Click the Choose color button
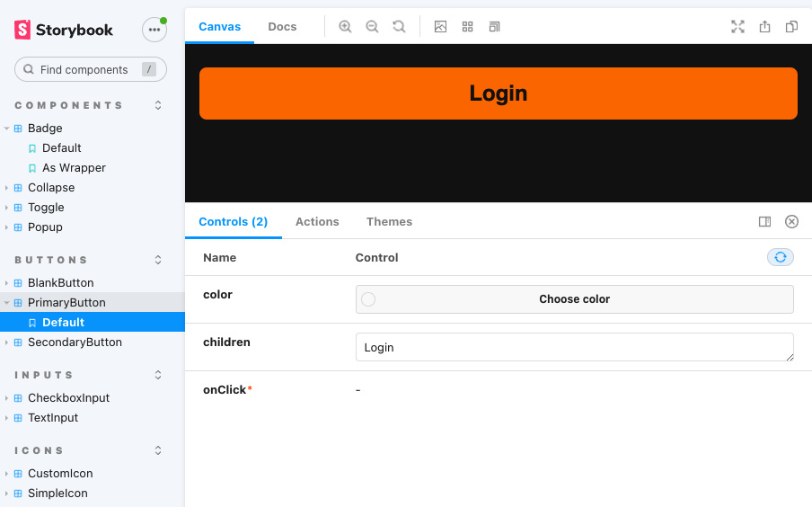This screenshot has width=812, height=507. (x=574, y=299)
